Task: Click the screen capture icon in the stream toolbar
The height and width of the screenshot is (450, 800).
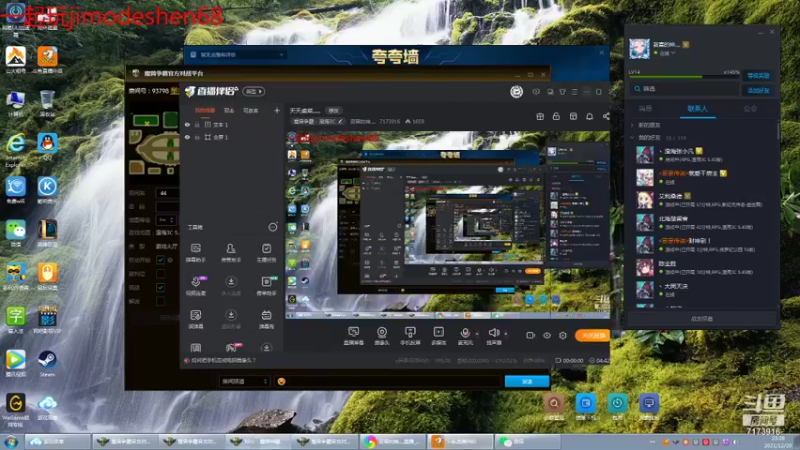Action: pos(354,333)
